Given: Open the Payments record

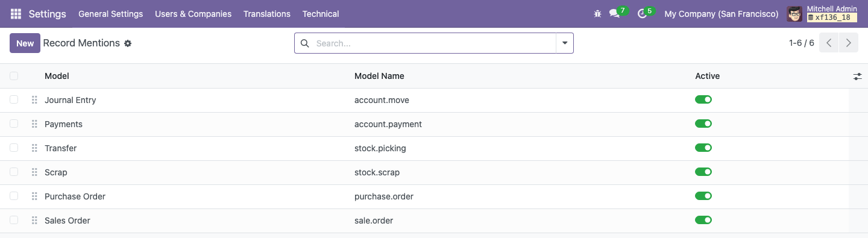Looking at the screenshot, I should click(x=63, y=124).
